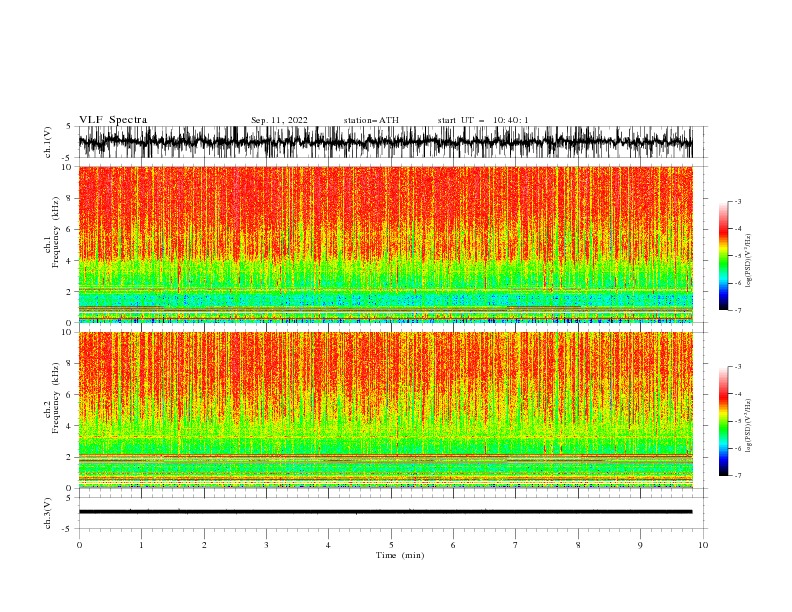
Task: Click the time axis tick label "2"
Action: 204,545
